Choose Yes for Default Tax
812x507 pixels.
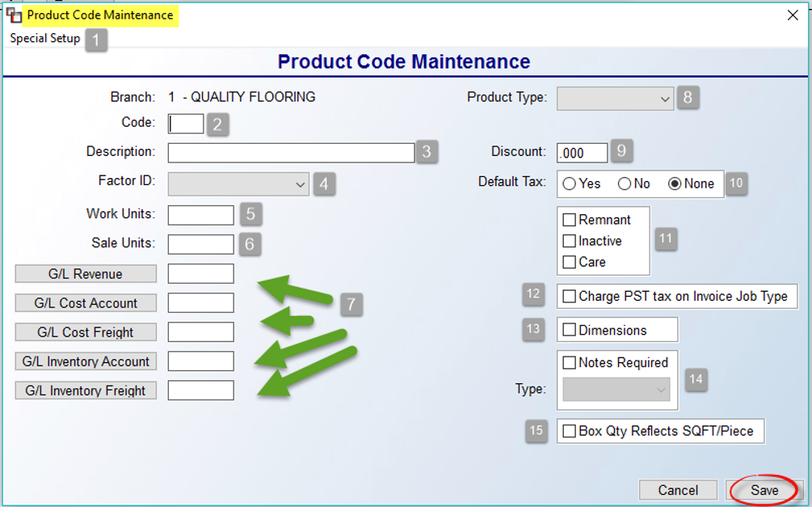tap(569, 184)
